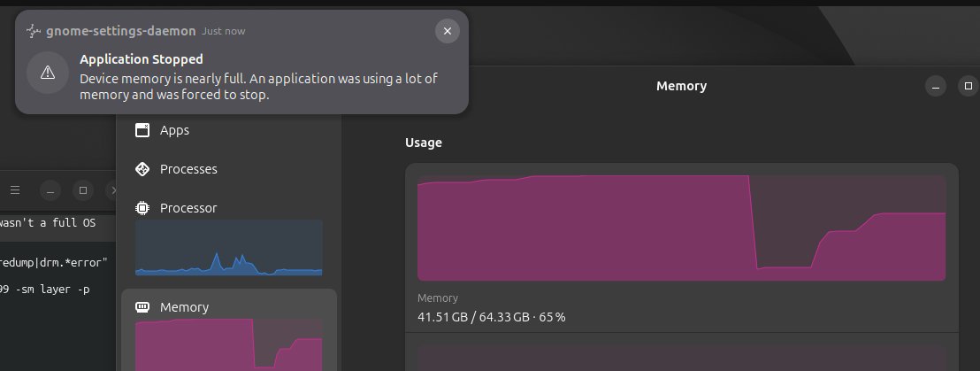Click the terminal text '-sm layer -p'
Screen dimensions: 980x371
coord(54,289)
